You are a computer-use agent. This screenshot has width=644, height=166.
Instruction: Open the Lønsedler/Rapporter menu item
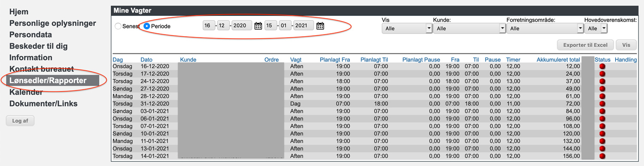(x=52, y=80)
